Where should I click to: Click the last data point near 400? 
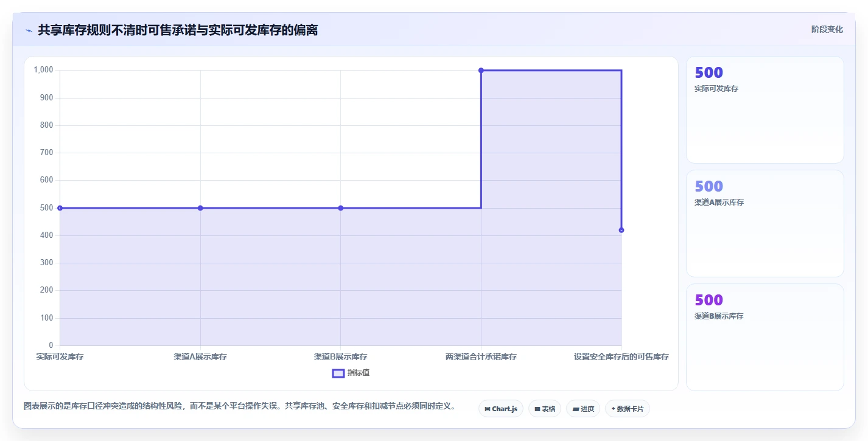click(x=621, y=230)
